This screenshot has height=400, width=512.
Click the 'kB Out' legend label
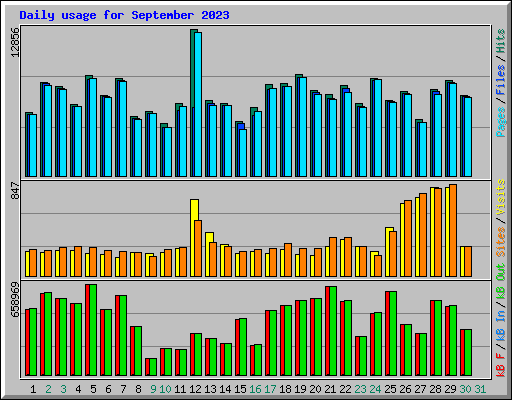click(x=501, y=282)
